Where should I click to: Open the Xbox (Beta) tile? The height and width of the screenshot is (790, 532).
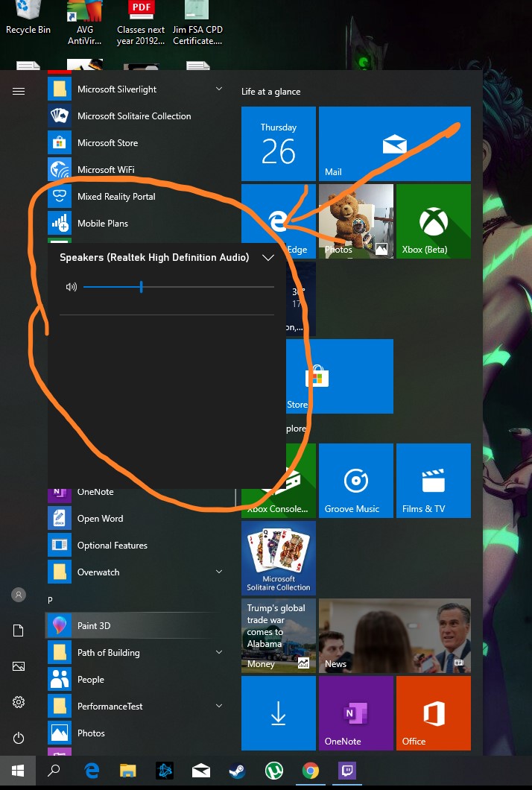(434, 221)
